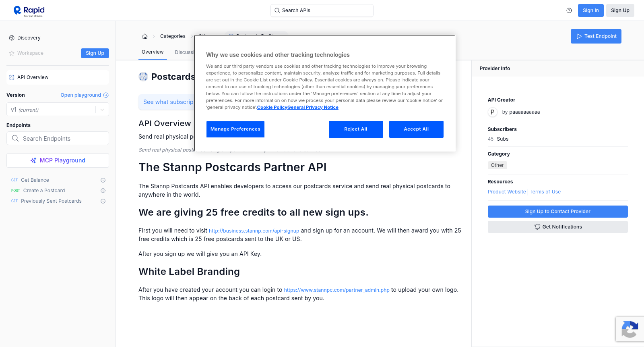The height and width of the screenshot is (347, 644).
Task: Open the stannpc.com partner_admin link
Action: pyautogui.click(x=337, y=290)
